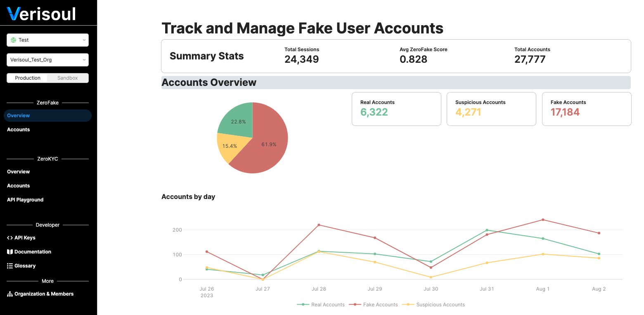Click the red 61.9% pie slice

tap(268, 144)
